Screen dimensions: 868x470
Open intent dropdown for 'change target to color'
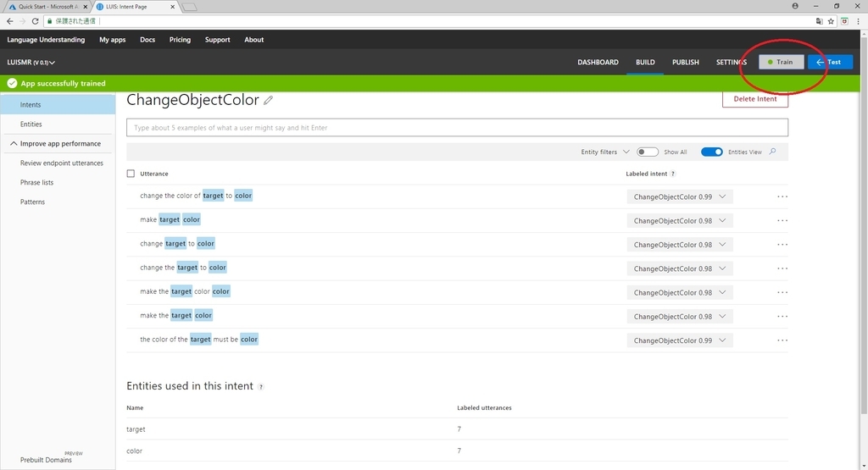[x=680, y=245]
